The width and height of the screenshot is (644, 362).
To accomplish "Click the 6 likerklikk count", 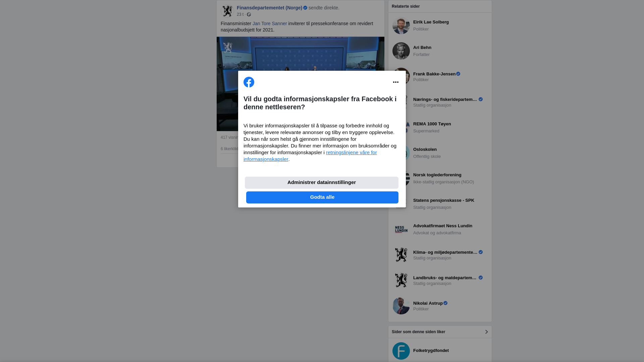I will click(229, 149).
